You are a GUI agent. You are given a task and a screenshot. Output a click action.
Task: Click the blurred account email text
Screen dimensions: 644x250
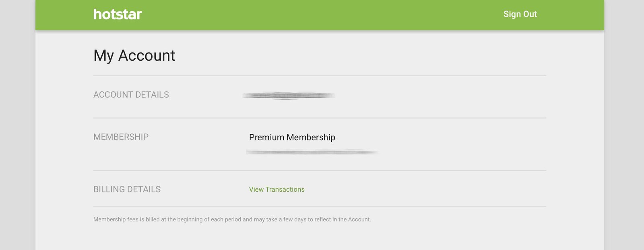[289, 96]
